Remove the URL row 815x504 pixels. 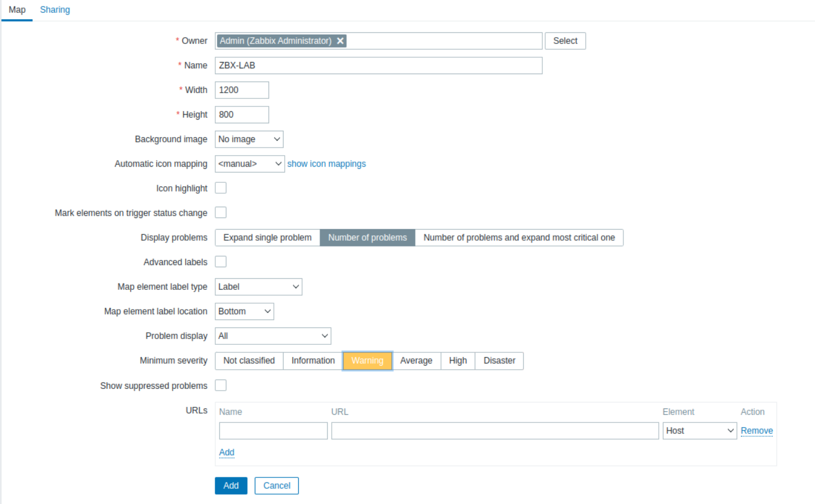tap(757, 431)
